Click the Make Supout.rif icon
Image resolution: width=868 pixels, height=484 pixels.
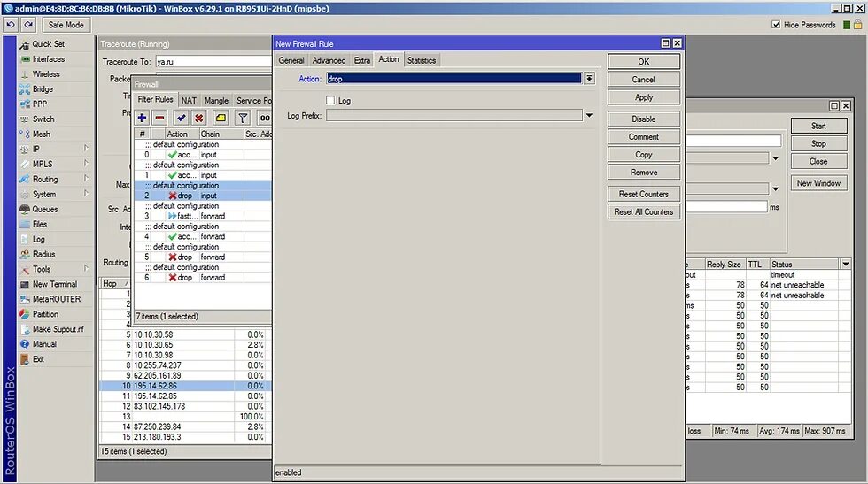[25, 329]
